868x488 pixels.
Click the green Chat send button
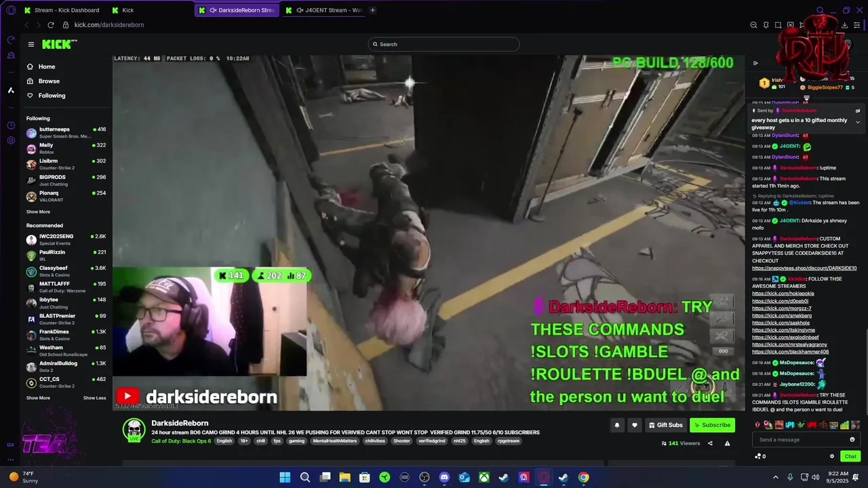coord(850,456)
